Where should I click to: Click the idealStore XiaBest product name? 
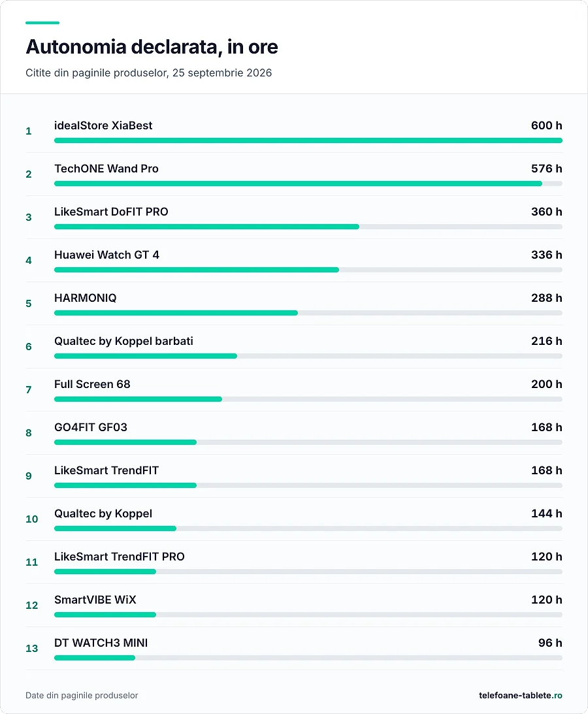[103, 125]
